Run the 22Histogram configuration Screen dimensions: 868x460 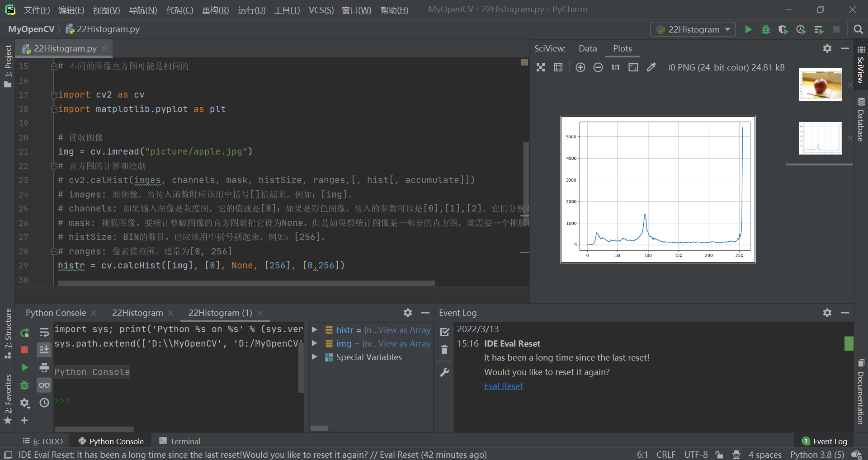pyautogui.click(x=748, y=29)
